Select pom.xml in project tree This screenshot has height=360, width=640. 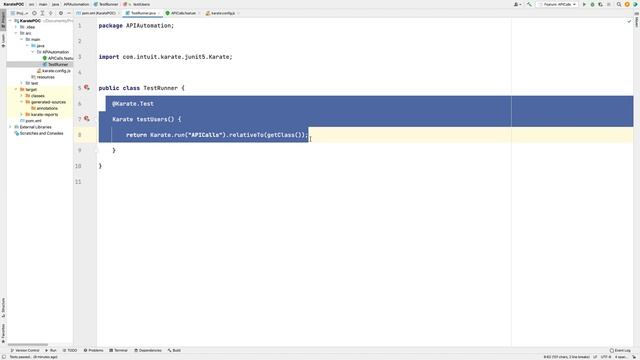click(x=30, y=121)
